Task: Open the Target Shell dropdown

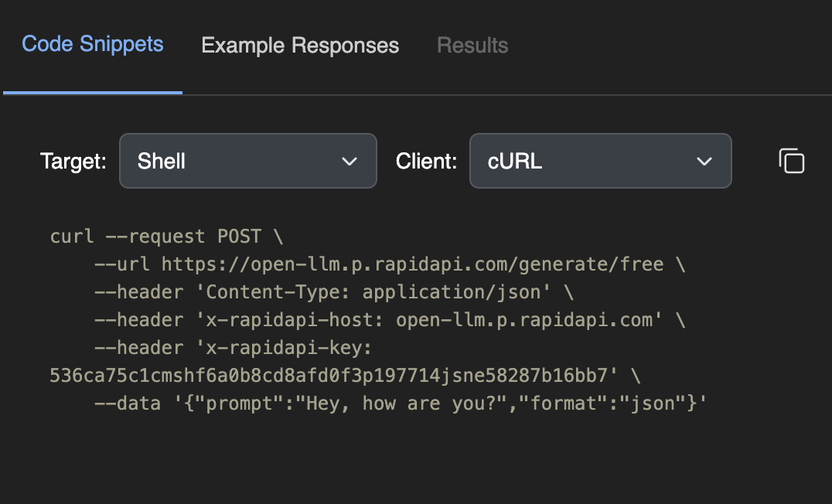Action: pyautogui.click(x=247, y=161)
